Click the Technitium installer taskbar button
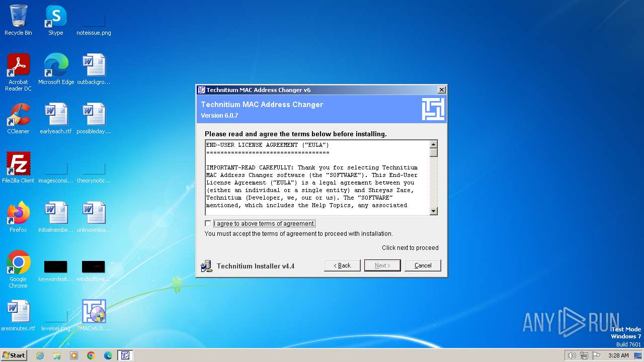 pyautogui.click(x=125, y=355)
